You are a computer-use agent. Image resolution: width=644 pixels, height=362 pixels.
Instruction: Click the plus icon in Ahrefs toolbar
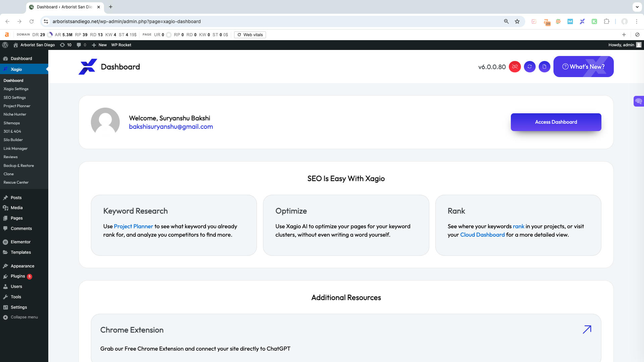click(x=624, y=35)
